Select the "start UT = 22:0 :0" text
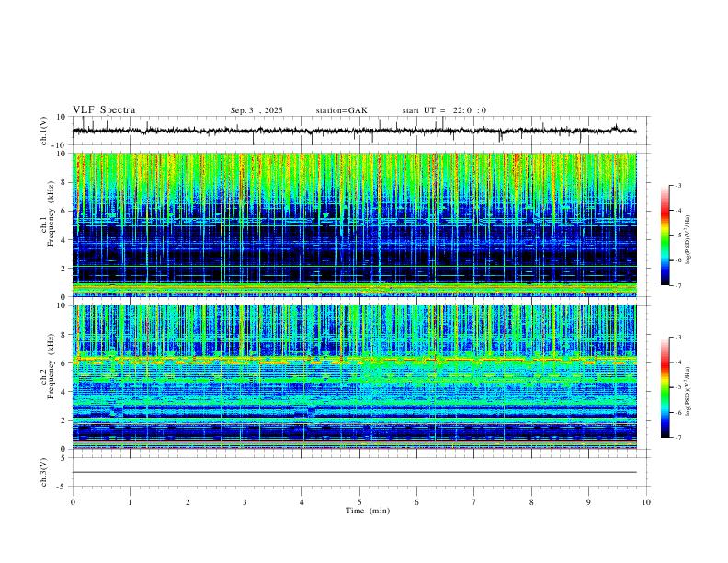The image size is (728, 563). [444, 110]
